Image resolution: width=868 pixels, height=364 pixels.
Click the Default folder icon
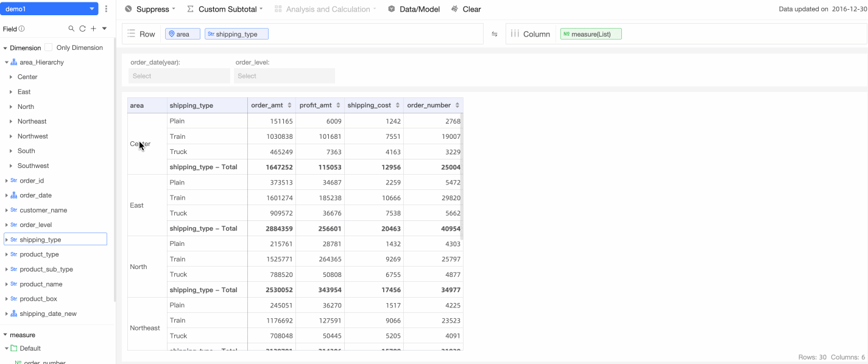[x=14, y=349]
